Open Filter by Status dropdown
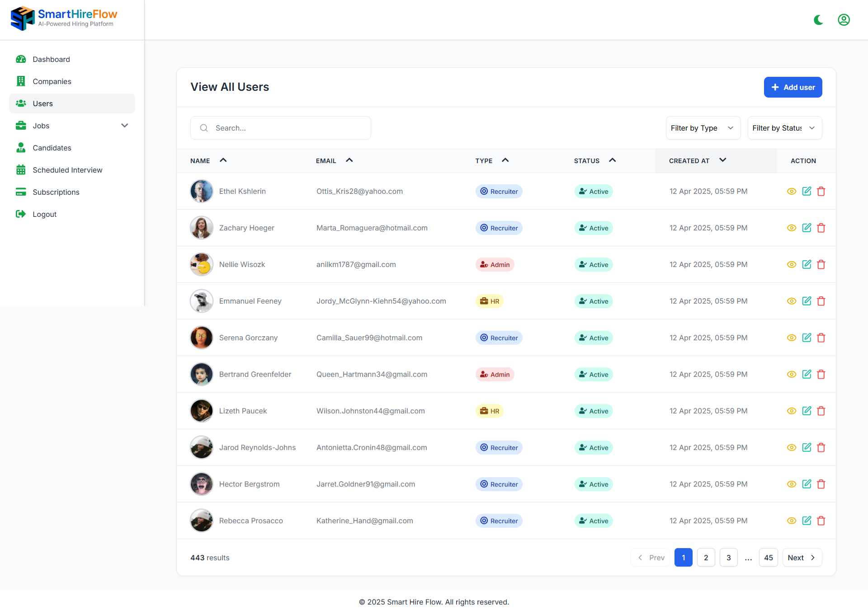Viewport: 868px width, 614px height. tap(784, 128)
